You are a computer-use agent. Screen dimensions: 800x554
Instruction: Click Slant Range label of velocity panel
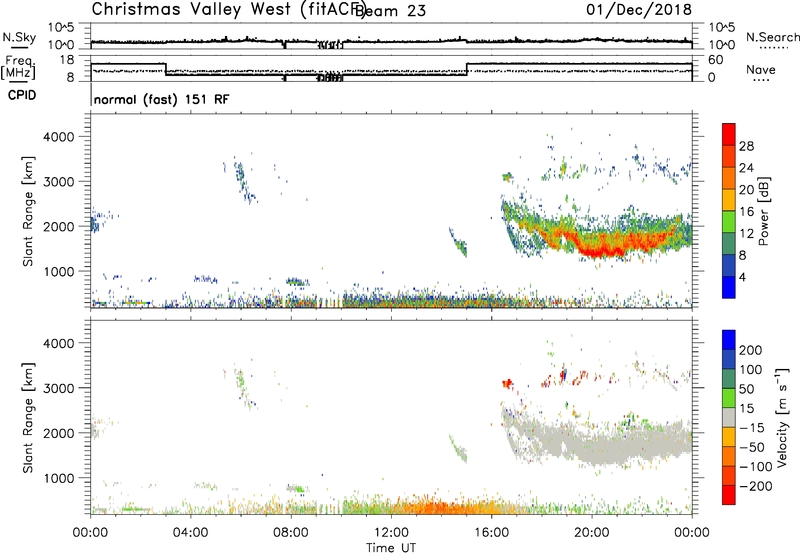point(28,417)
